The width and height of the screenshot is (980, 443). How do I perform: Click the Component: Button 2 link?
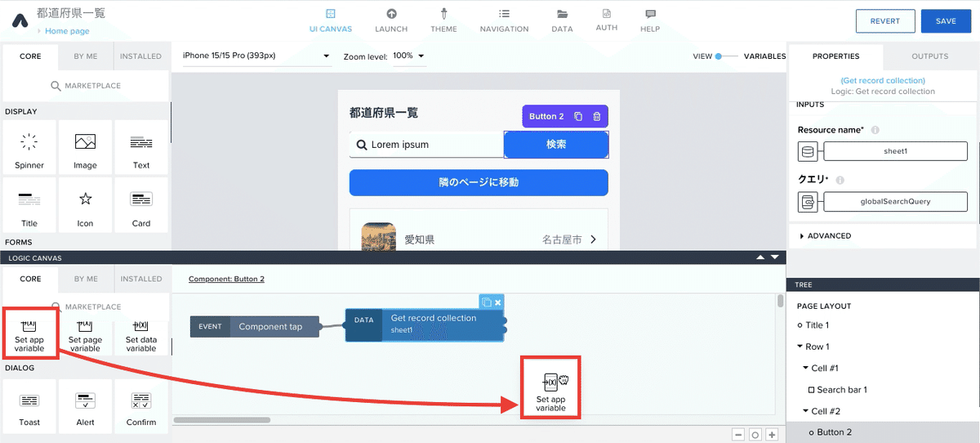[226, 279]
